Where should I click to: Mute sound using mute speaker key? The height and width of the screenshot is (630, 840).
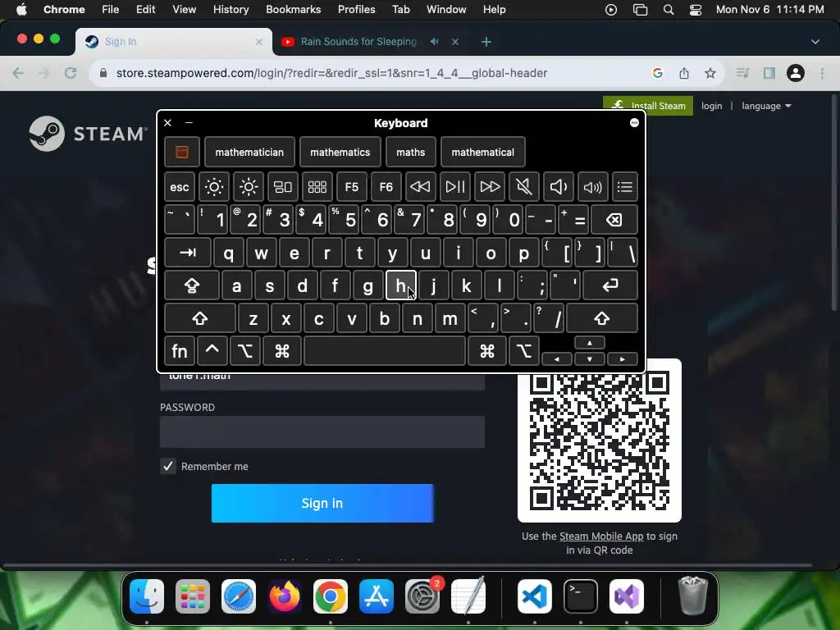coord(524,187)
